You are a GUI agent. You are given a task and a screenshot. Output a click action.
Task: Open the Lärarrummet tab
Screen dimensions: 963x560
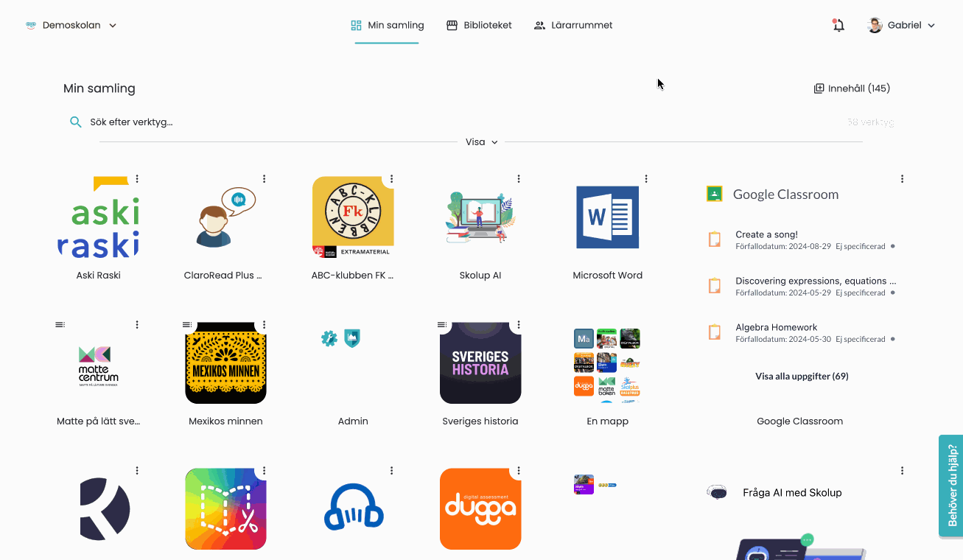click(x=573, y=25)
